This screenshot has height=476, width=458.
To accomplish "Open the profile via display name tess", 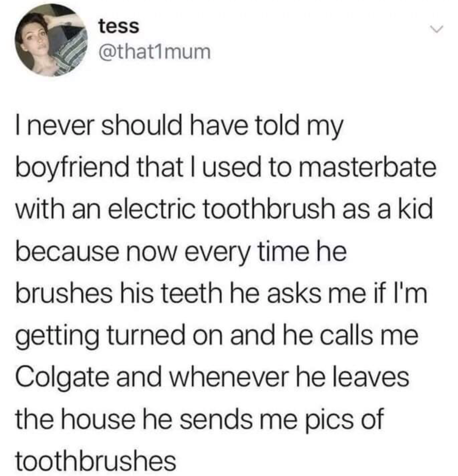I will [x=119, y=27].
